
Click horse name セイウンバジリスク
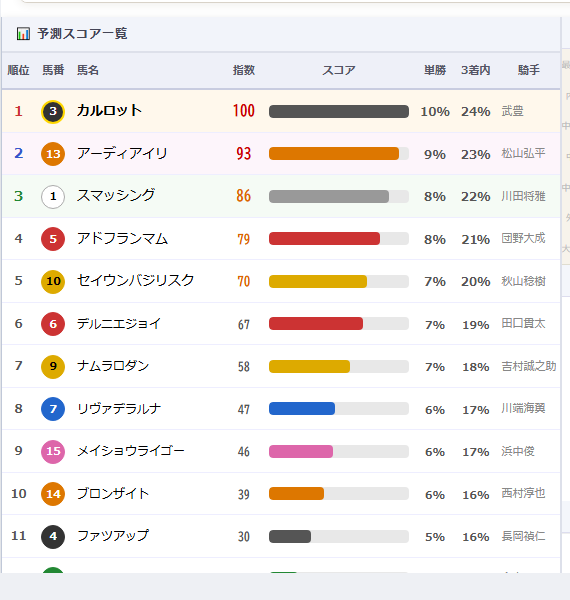pyautogui.click(x=135, y=281)
